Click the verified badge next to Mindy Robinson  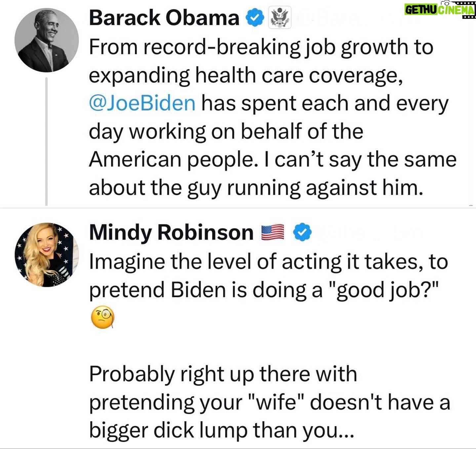(302, 232)
